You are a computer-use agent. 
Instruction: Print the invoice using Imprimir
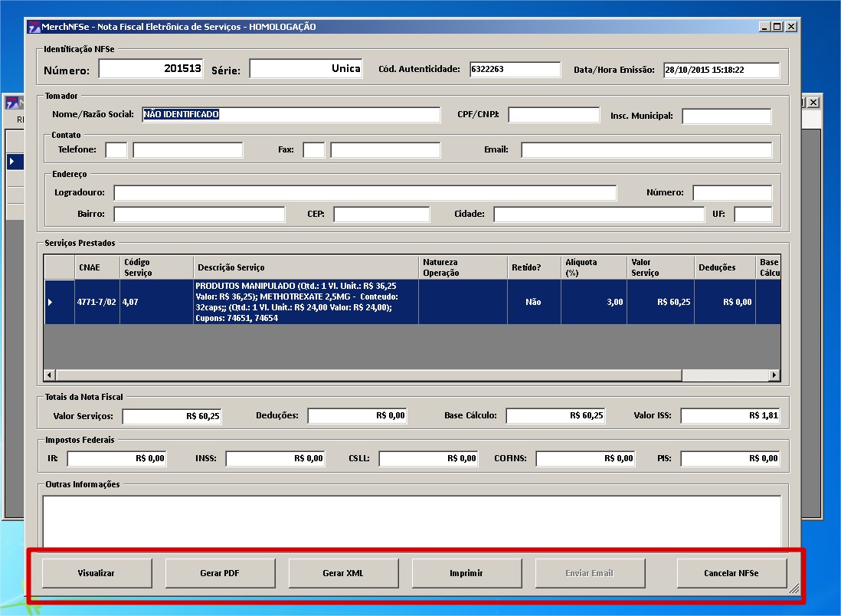[466, 573]
